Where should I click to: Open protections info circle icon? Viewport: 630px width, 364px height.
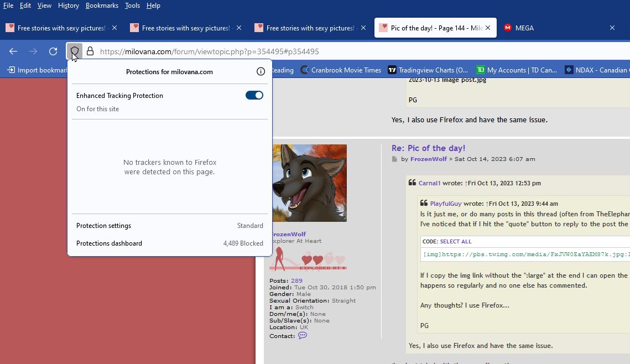click(x=261, y=71)
